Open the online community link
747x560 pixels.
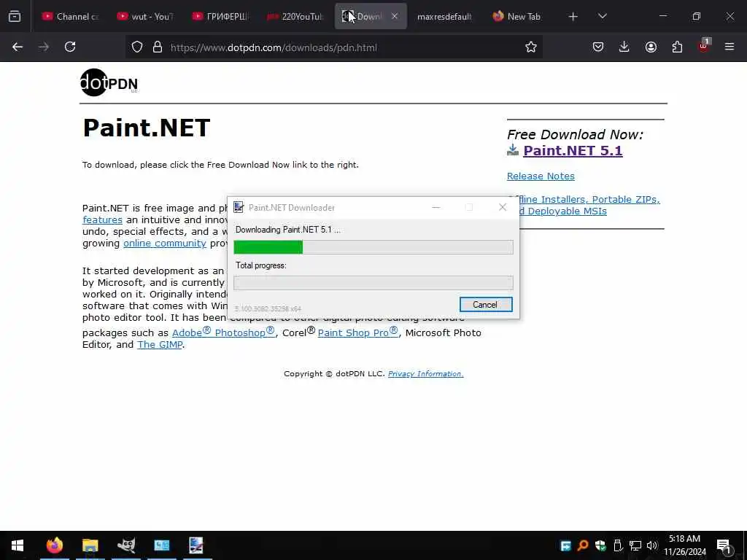pyautogui.click(x=165, y=244)
